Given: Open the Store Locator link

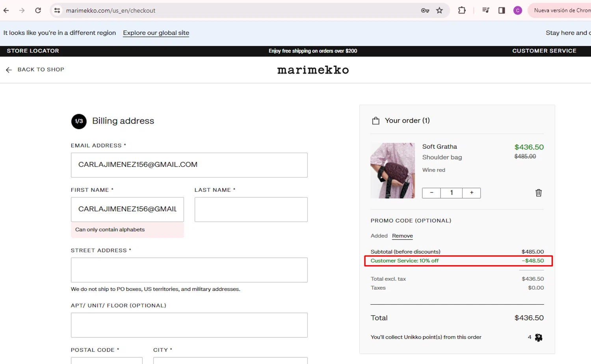Looking at the screenshot, I should tap(33, 51).
